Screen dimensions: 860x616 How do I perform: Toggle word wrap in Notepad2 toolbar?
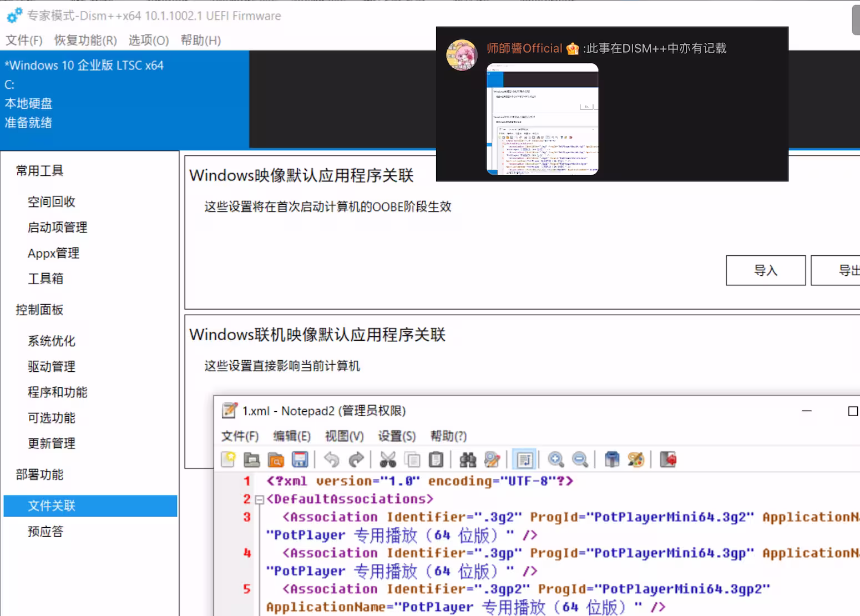click(524, 460)
